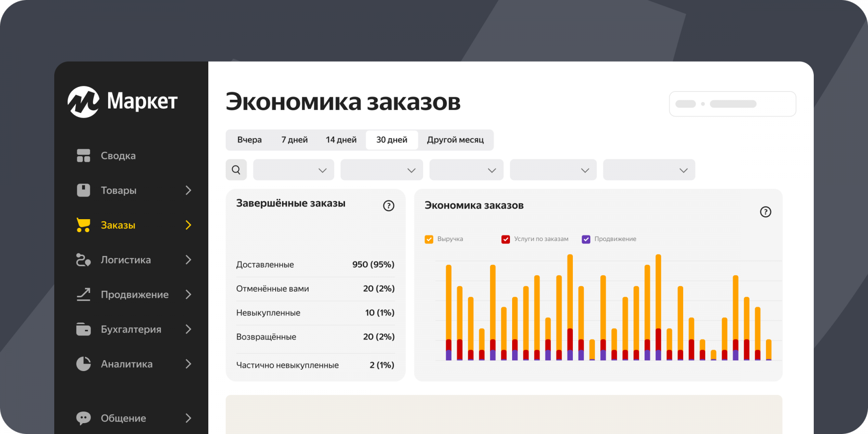Image resolution: width=868 pixels, height=434 pixels.
Task: Click the Аналитика pie chart icon
Action: click(83, 364)
